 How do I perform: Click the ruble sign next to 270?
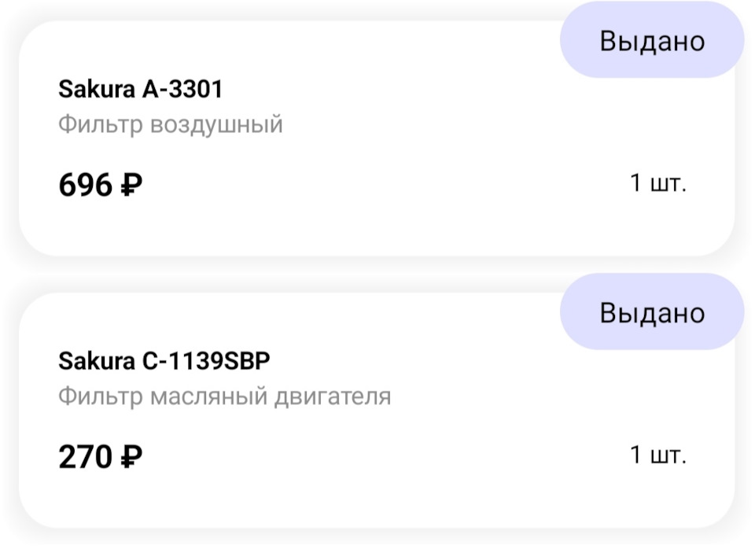click(131, 458)
